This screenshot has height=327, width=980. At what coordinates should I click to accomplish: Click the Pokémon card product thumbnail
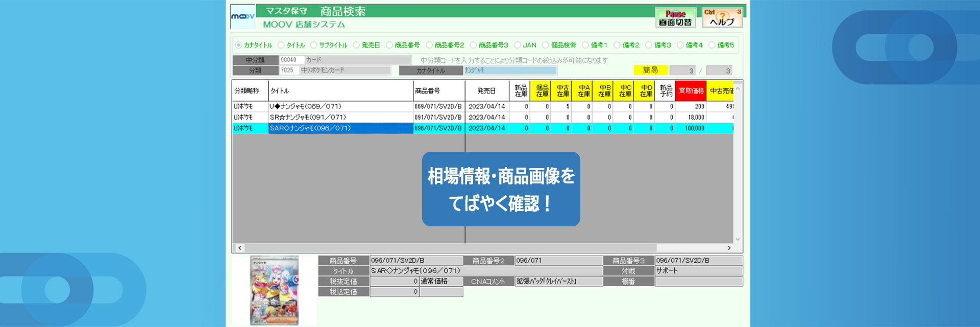click(x=274, y=290)
